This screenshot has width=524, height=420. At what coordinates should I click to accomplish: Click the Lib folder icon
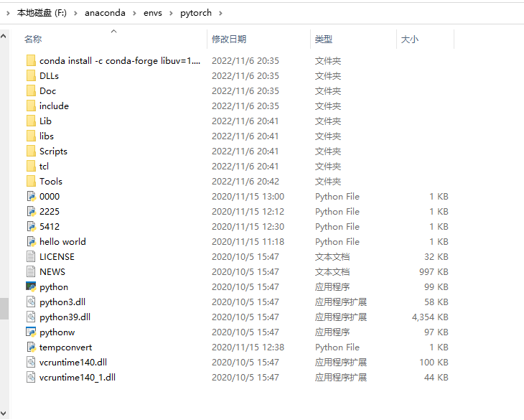[x=31, y=121]
